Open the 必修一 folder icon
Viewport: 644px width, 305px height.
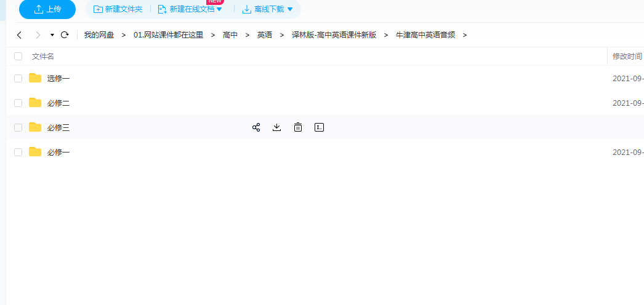[x=35, y=152]
